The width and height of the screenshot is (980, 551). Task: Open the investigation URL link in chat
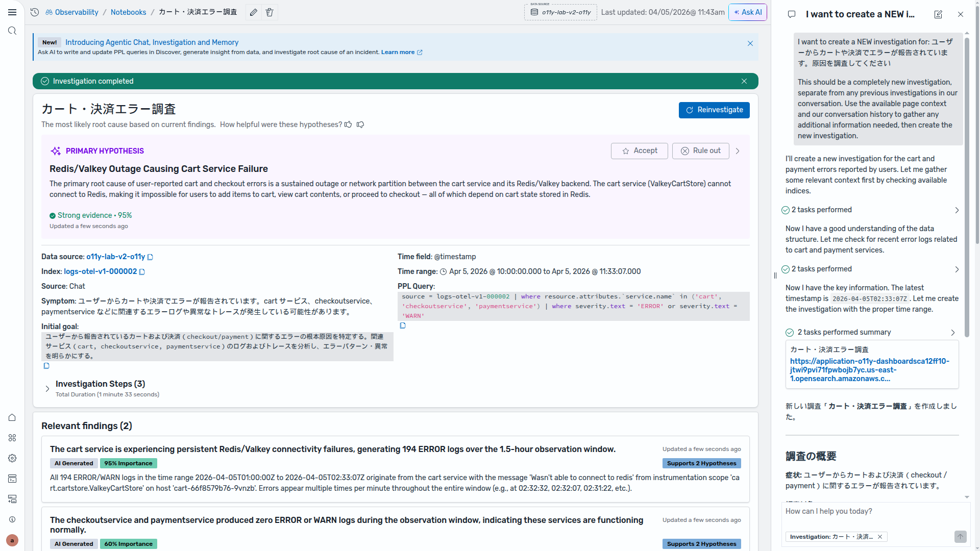click(870, 370)
